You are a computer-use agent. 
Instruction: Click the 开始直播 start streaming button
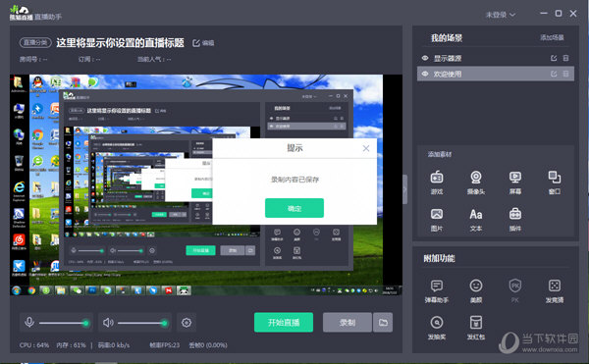coord(284,323)
